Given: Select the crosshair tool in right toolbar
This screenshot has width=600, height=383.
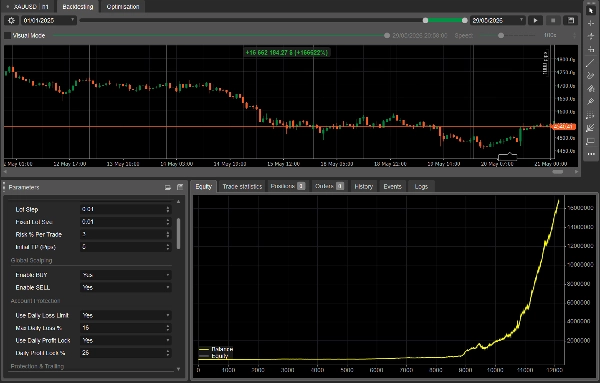Looking at the screenshot, I should point(591,23).
